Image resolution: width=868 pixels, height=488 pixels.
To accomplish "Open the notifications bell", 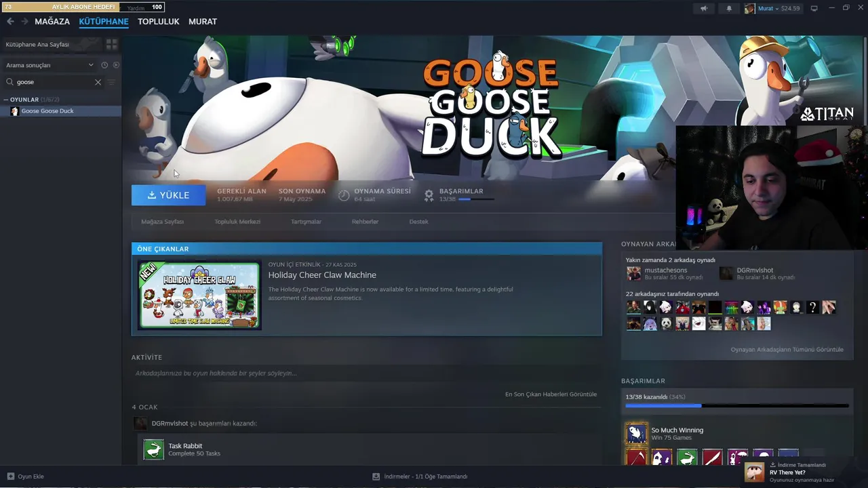I will 729,8.
